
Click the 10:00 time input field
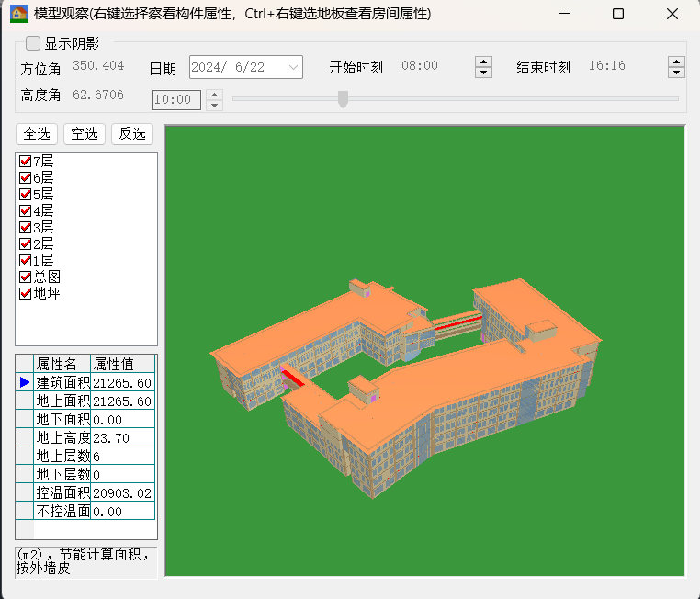[x=176, y=99]
